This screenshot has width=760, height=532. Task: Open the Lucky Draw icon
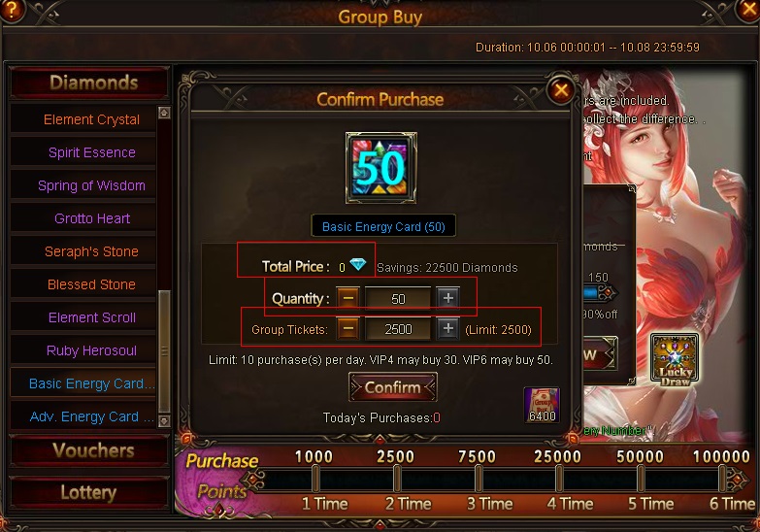coord(675,359)
